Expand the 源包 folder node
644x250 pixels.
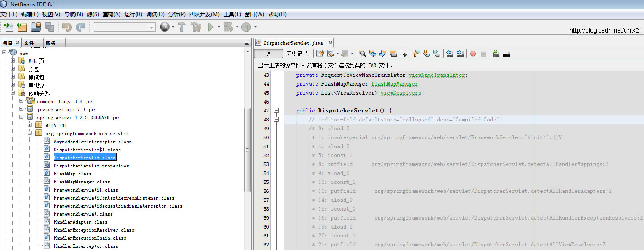point(13,69)
